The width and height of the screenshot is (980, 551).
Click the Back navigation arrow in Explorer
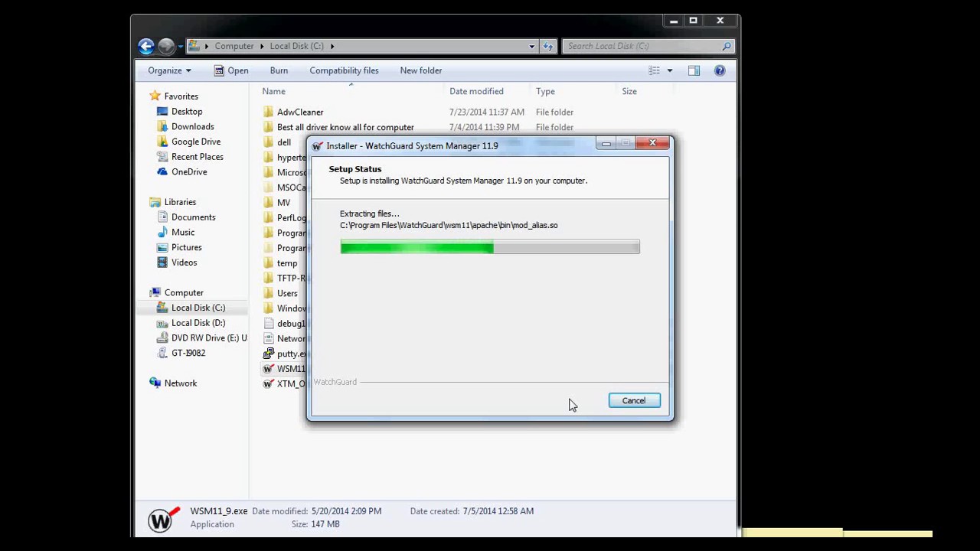coord(146,46)
